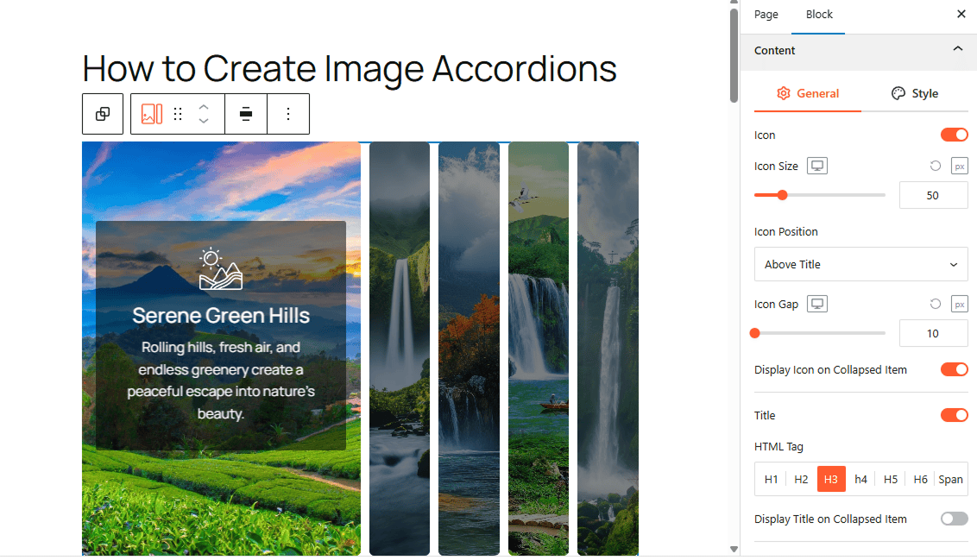Image resolution: width=977 pixels, height=560 pixels.
Task: Open the block alignment icon
Action: point(246,114)
